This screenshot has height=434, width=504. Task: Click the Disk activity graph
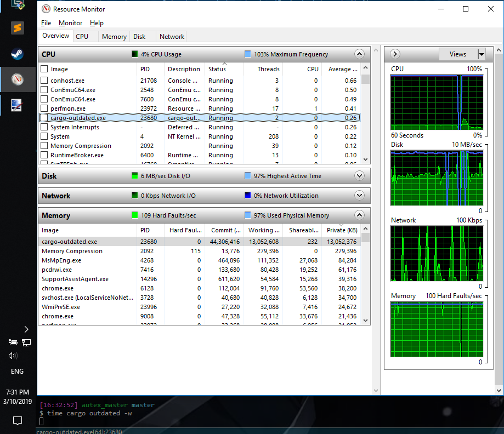pos(437,178)
